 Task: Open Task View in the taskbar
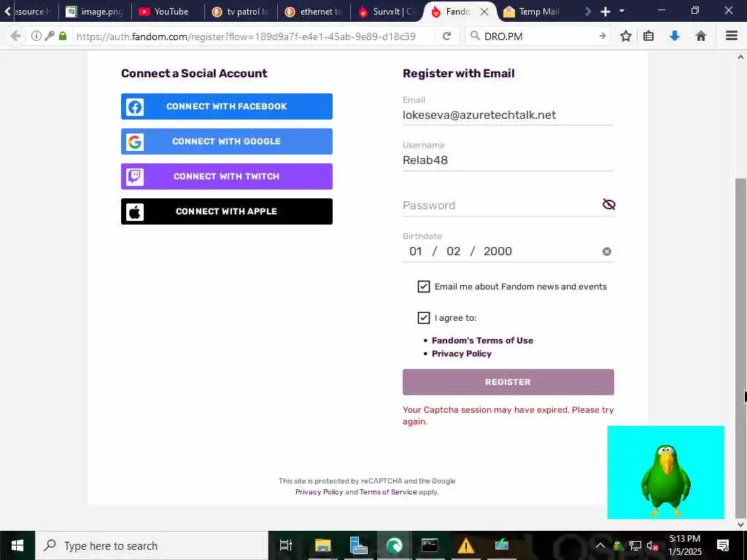[285, 545]
